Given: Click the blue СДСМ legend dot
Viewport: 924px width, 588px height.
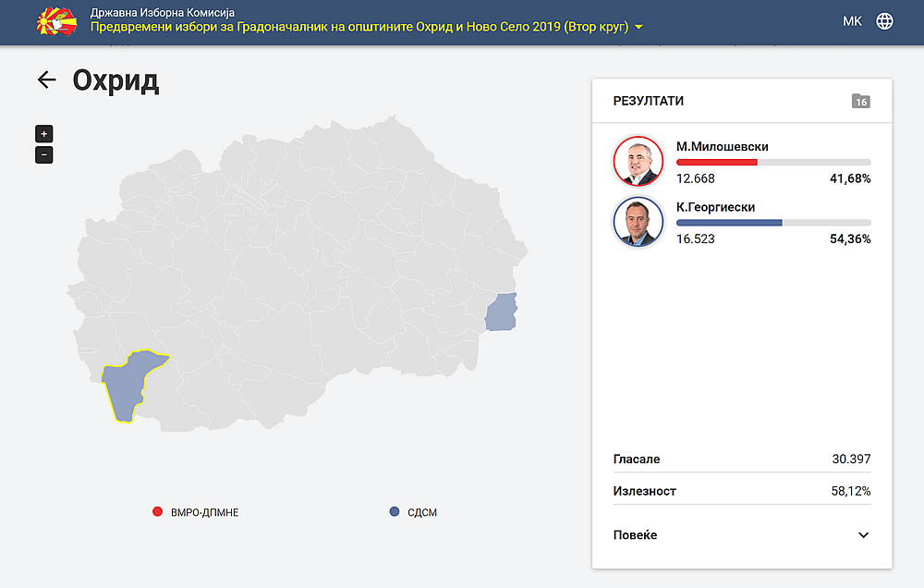Looking at the screenshot, I should point(395,512).
